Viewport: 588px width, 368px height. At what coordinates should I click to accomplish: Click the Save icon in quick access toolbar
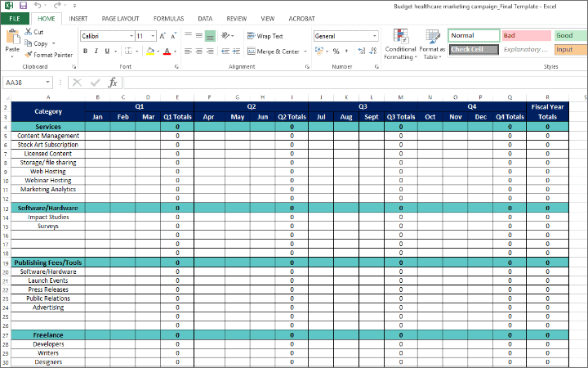[x=23, y=6]
